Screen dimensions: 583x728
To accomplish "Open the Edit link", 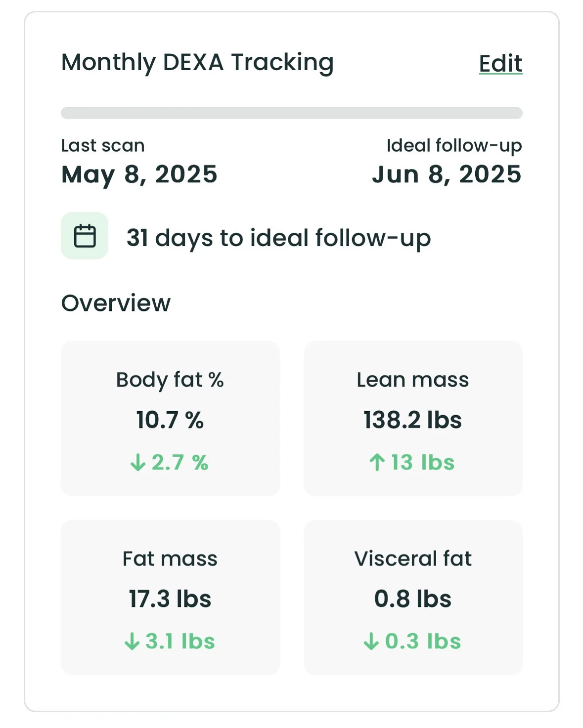I will coord(500,64).
